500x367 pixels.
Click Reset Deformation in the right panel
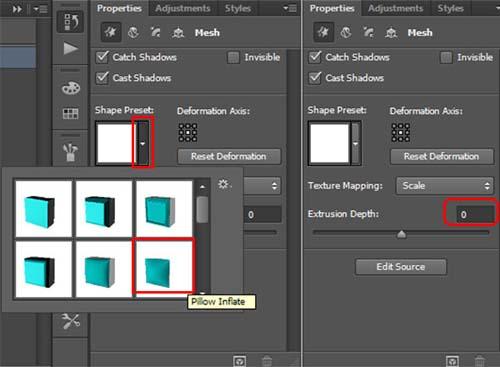click(442, 156)
